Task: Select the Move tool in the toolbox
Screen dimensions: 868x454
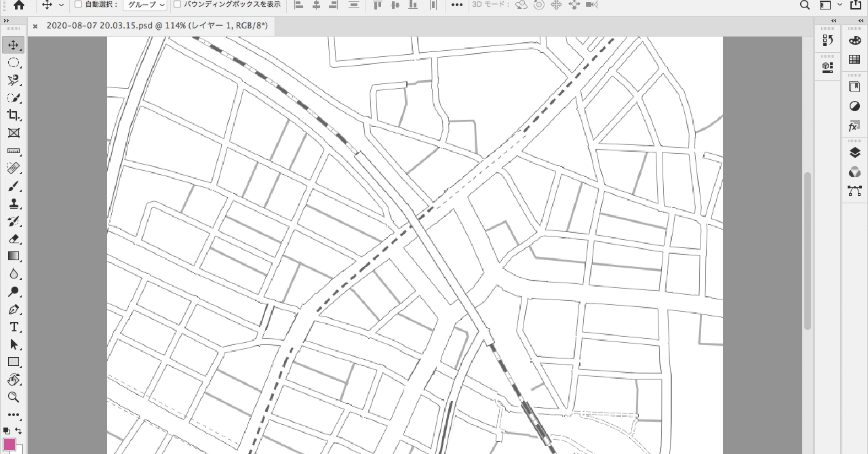Action: (13, 45)
